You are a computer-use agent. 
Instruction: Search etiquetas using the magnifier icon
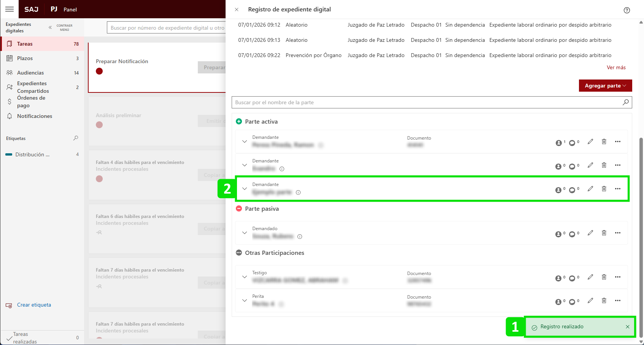(76, 138)
